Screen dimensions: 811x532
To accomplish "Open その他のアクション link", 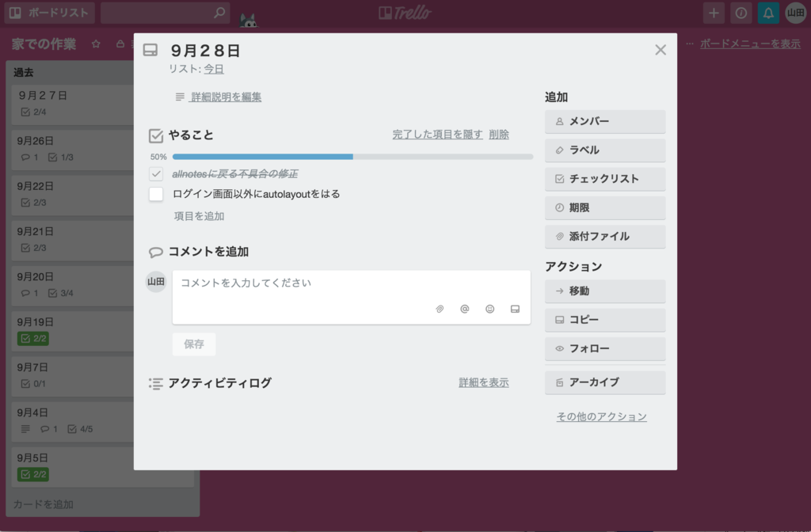I will coord(602,416).
